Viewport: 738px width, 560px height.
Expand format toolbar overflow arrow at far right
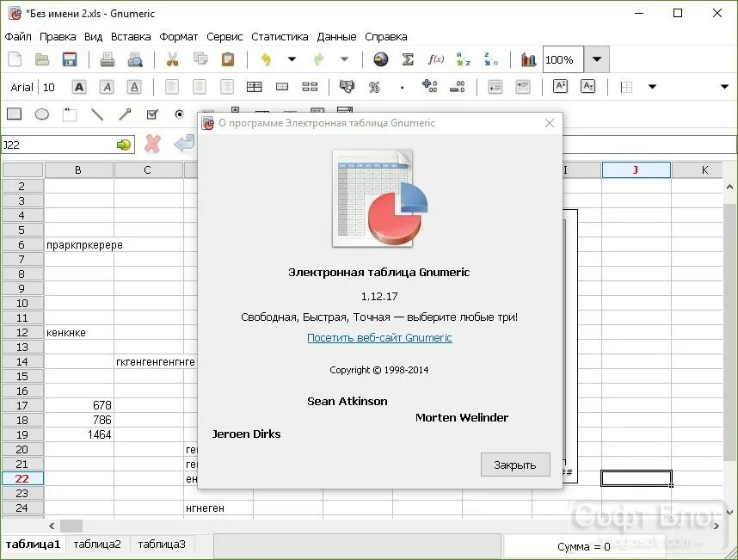(725, 87)
